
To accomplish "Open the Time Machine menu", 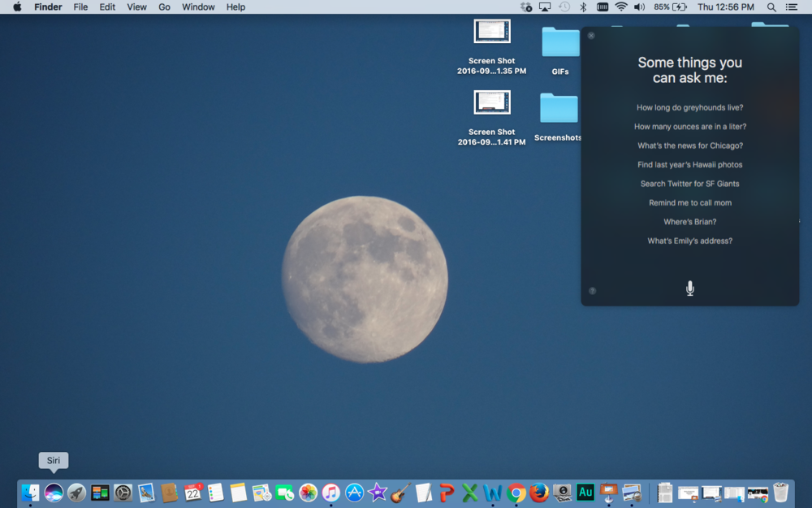I will point(564,7).
